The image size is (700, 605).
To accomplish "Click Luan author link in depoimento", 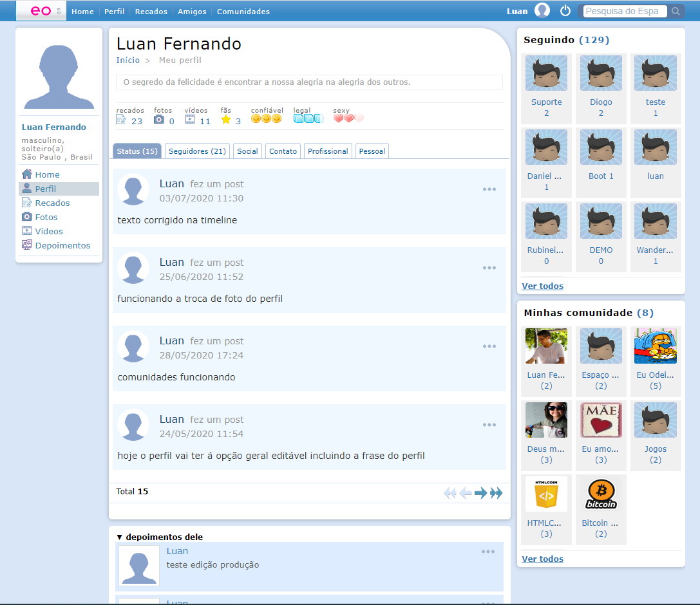I will point(177,551).
